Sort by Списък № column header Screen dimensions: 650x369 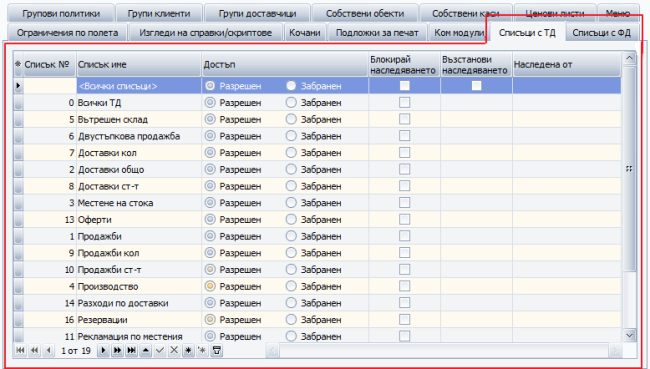pyautogui.click(x=49, y=65)
